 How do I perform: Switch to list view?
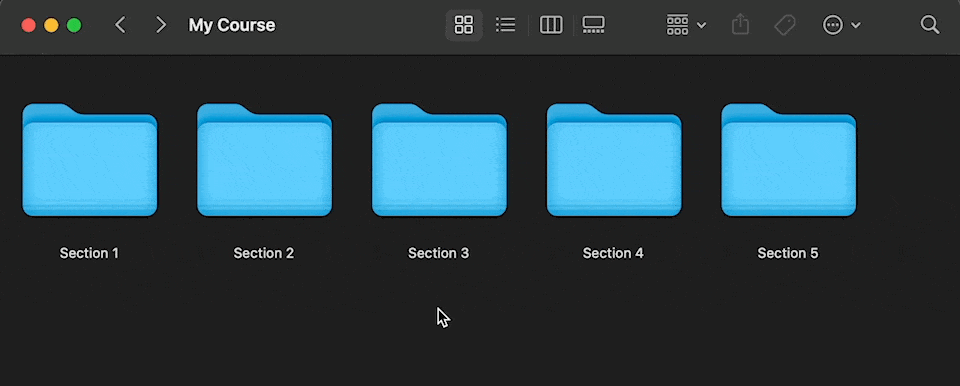tap(505, 25)
